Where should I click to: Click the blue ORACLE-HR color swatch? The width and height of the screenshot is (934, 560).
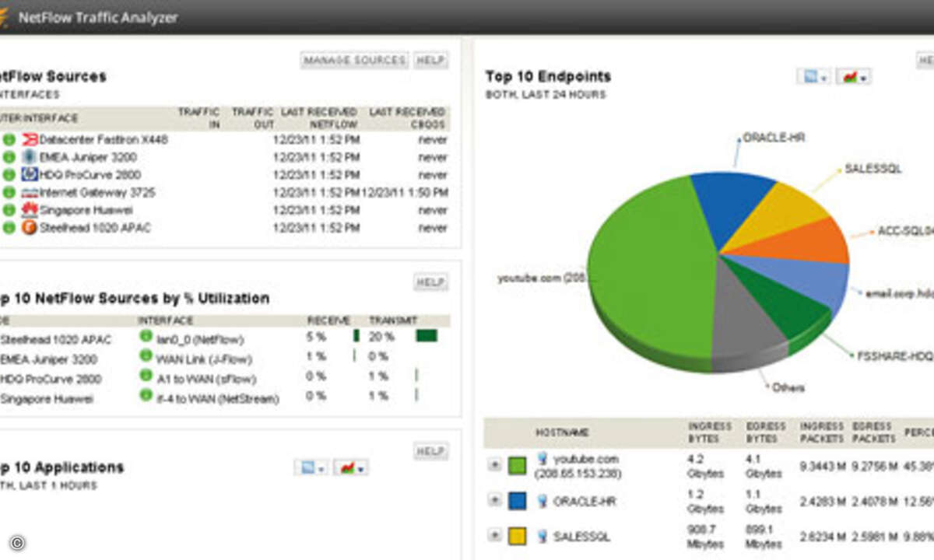click(x=518, y=501)
